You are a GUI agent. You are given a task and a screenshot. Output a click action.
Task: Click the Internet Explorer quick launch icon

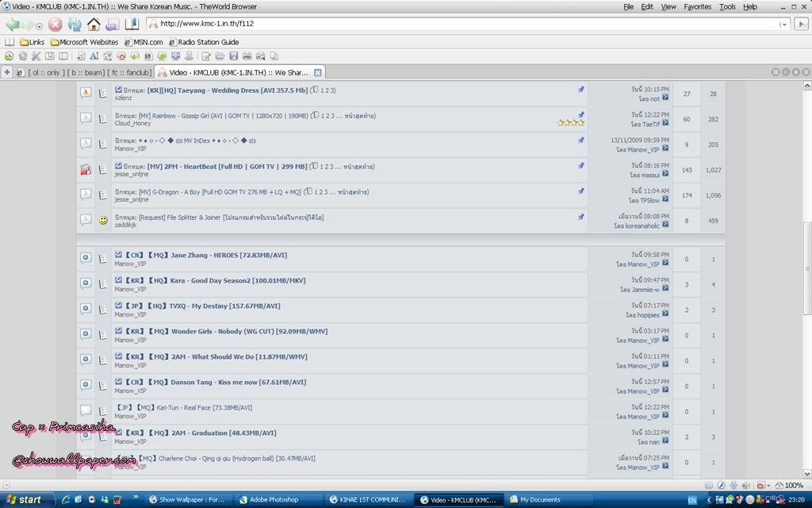(x=66, y=500)
